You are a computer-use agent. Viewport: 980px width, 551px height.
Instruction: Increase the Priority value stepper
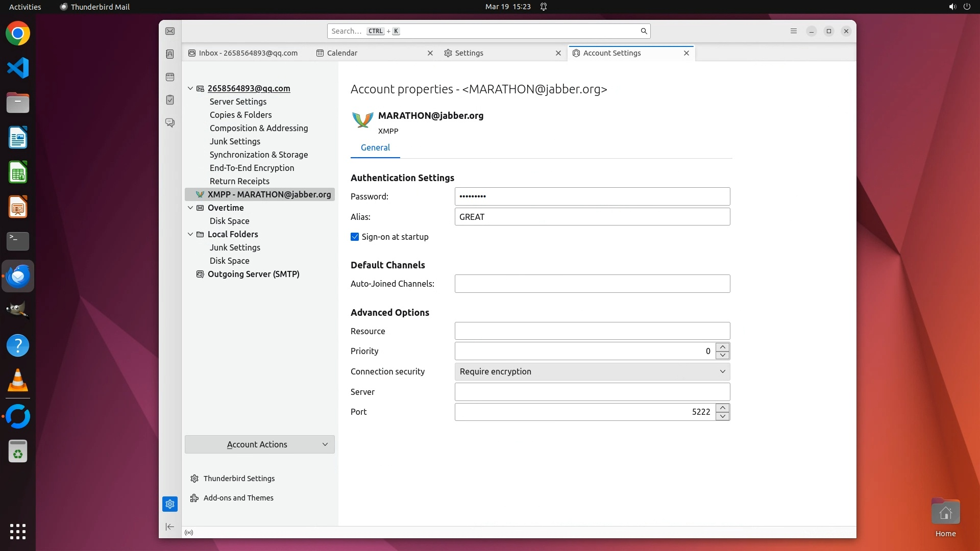tap(722, 347)
